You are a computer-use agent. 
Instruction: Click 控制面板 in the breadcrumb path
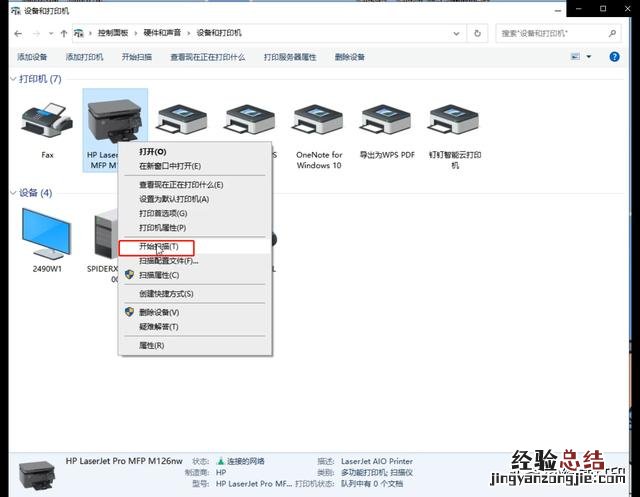coord(113,33)
